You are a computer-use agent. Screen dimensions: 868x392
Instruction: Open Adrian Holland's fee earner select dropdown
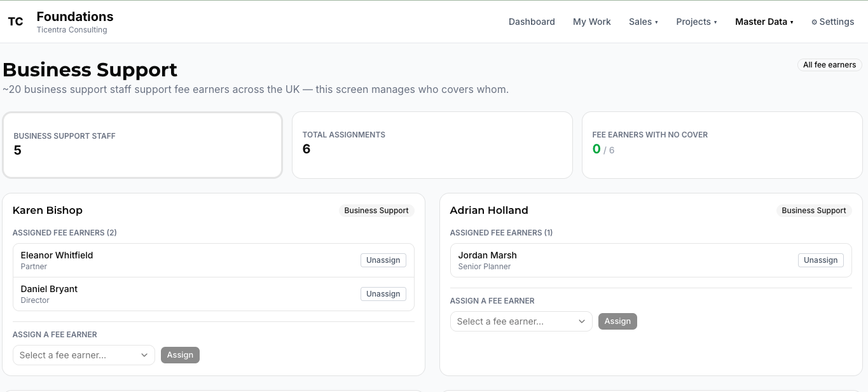(x=521, y=321)
